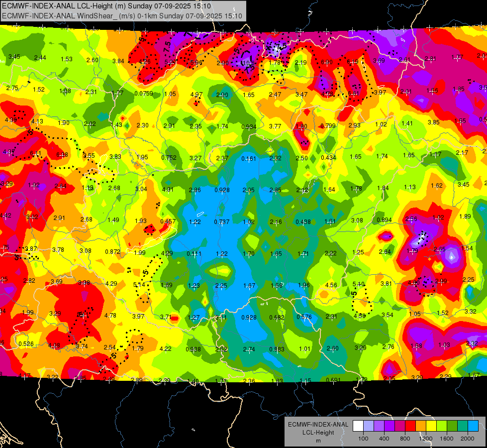This screenshot has width=487, height=448.
Task: Click the '0.799' wind shear value
Action: pyautogui.click(x=328, y=125)
